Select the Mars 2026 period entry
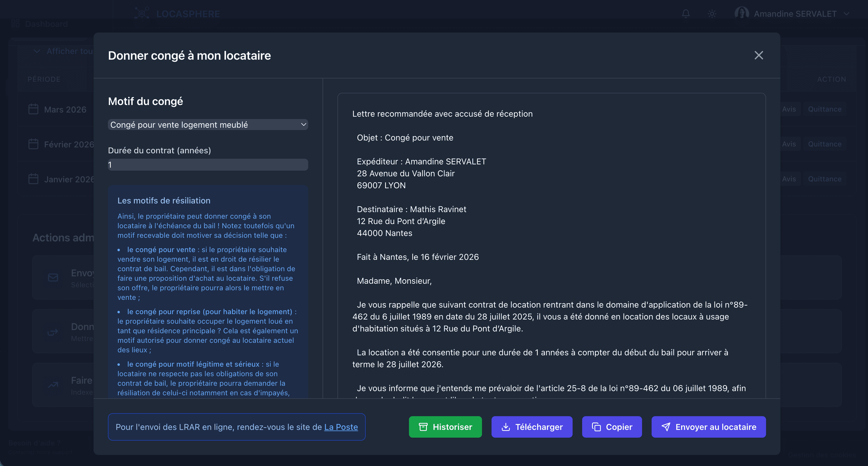 click(65, 109)
